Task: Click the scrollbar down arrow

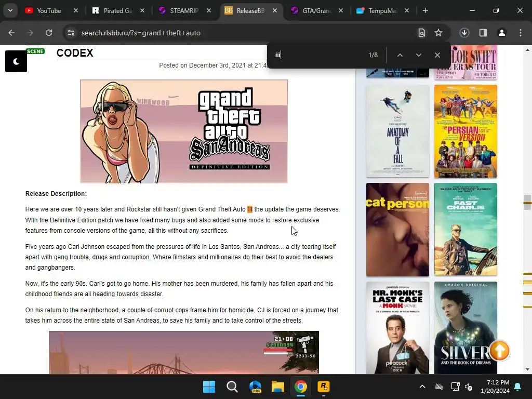Action: (527, 369)
